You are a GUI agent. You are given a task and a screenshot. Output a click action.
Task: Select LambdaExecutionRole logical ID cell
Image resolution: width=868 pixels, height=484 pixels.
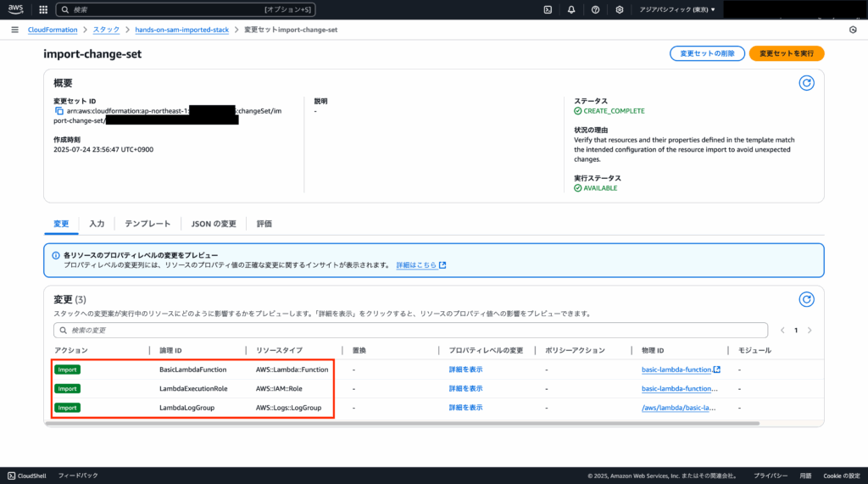click(193, 389)
